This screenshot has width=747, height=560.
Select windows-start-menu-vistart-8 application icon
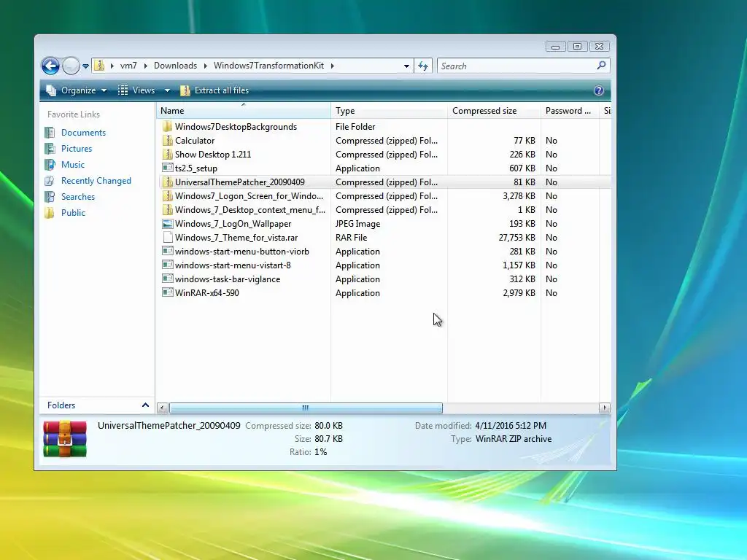167,265
